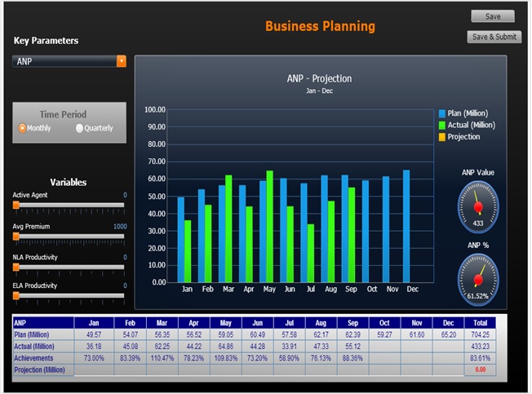
Task: Click the green Actual (Million) legend swatch
Action: (442, 125)
